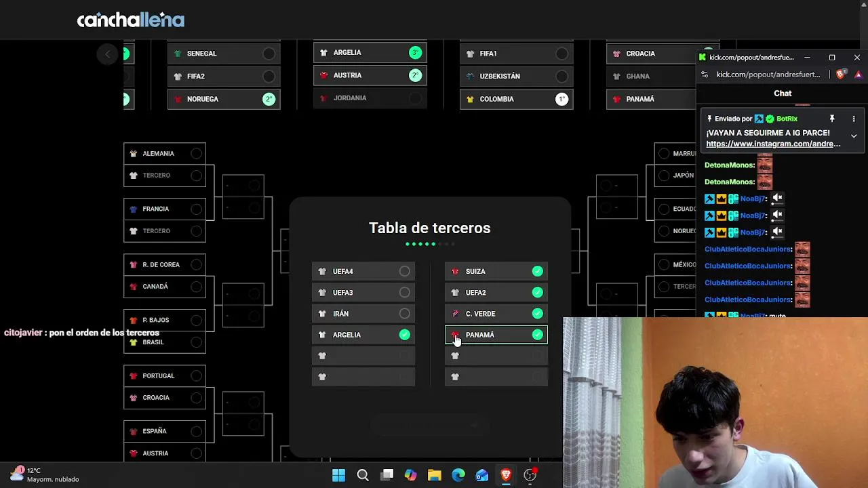This screenshot has height=488, width=868.
Task: Open the weather widget showing 12°C
Action: coord(45,474)
